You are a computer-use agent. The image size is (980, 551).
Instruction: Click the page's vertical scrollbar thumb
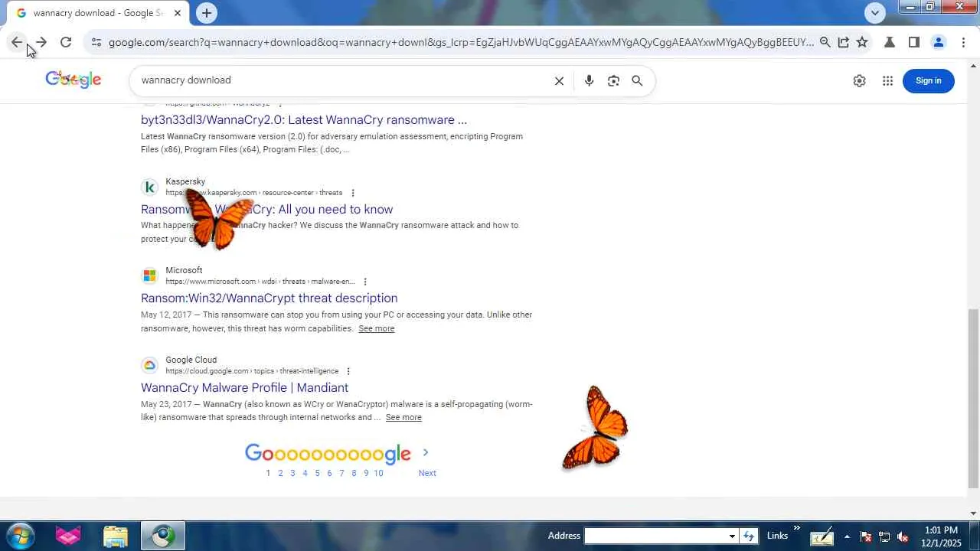tap(973, 398)
